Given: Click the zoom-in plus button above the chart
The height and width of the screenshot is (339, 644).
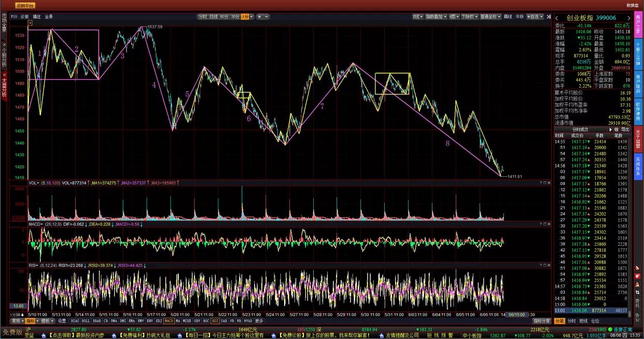Looking at the screenshot, I should (x=259, y=17).
